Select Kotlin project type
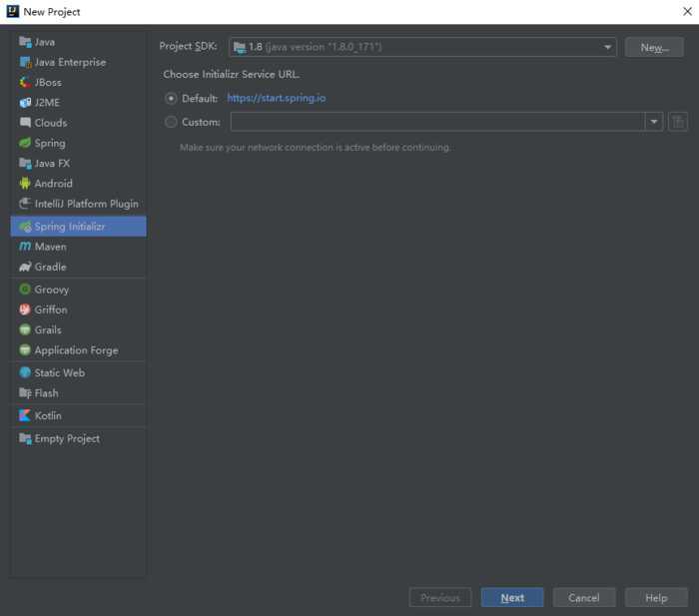The image size is (699, 616). point(78,415)
